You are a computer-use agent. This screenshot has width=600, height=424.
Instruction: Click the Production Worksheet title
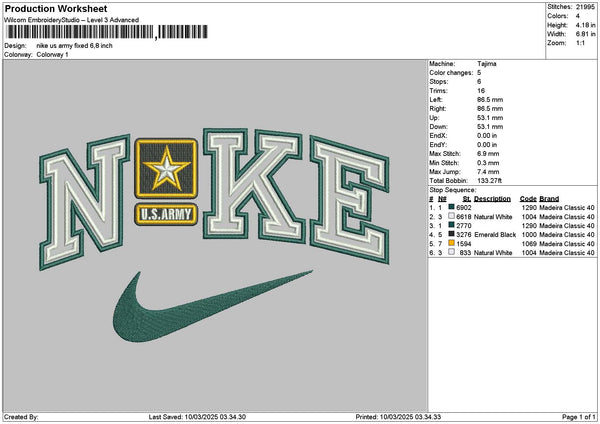(56, 8)
